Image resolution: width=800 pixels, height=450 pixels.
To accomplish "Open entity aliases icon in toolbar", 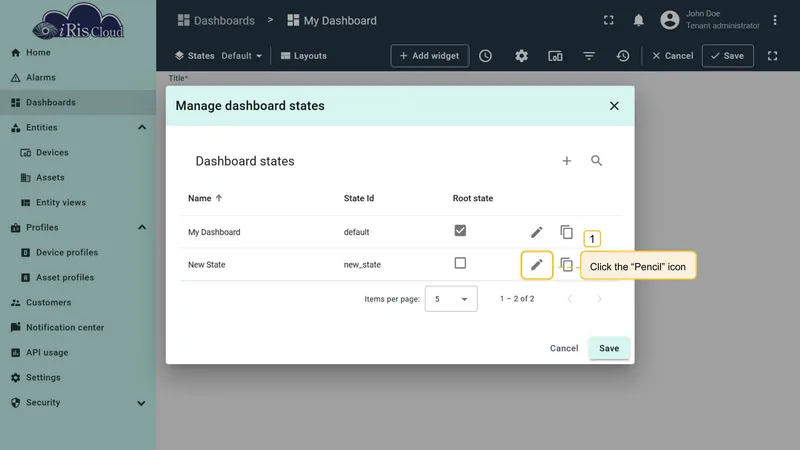I will 555,56.
